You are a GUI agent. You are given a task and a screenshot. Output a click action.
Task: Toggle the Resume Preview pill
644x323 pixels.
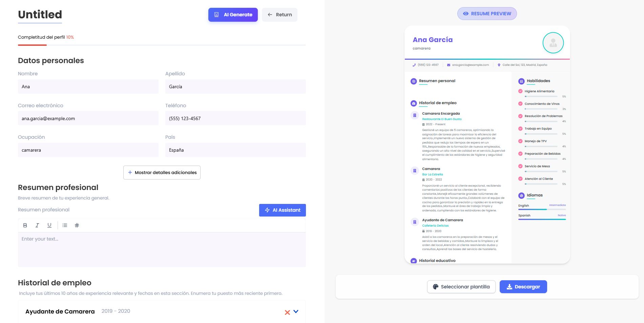(487, 14)
